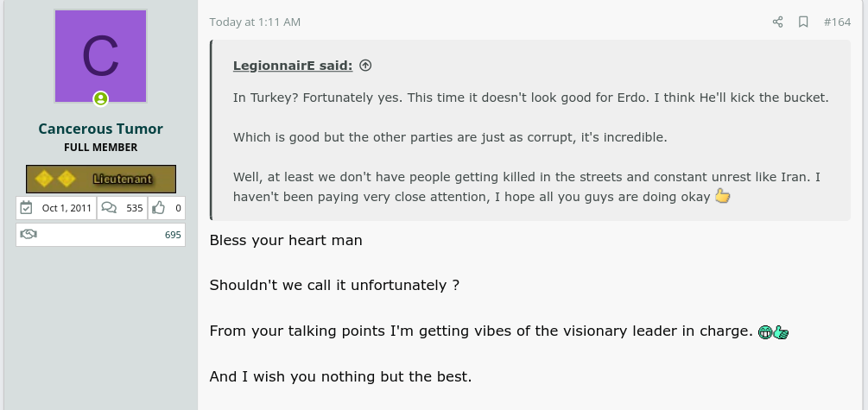Click the thumbs up emoji in the quote

[722, 196]
